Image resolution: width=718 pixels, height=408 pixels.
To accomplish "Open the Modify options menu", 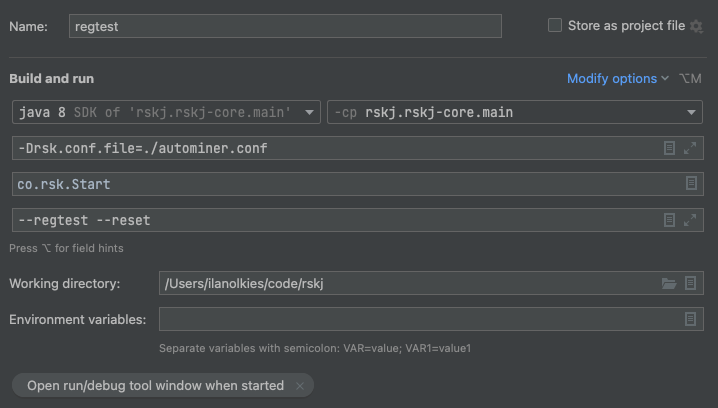I will pos(619,78).
